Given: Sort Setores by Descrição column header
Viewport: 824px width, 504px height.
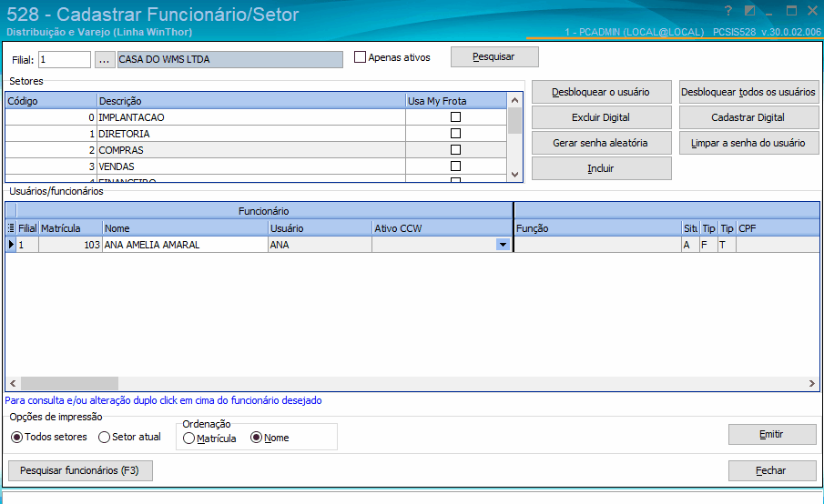Looking at the screenshot, I should click(x=251, y=101).
